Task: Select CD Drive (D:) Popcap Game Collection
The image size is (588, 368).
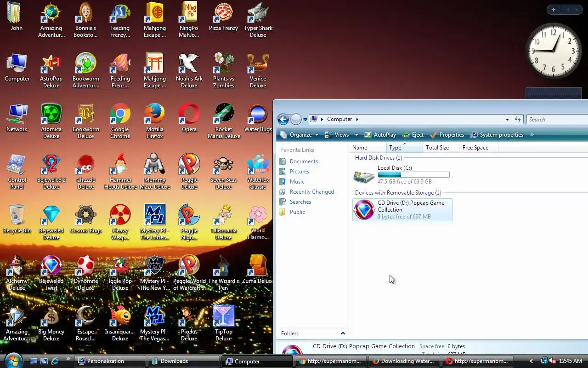Action: click(402, 210)
